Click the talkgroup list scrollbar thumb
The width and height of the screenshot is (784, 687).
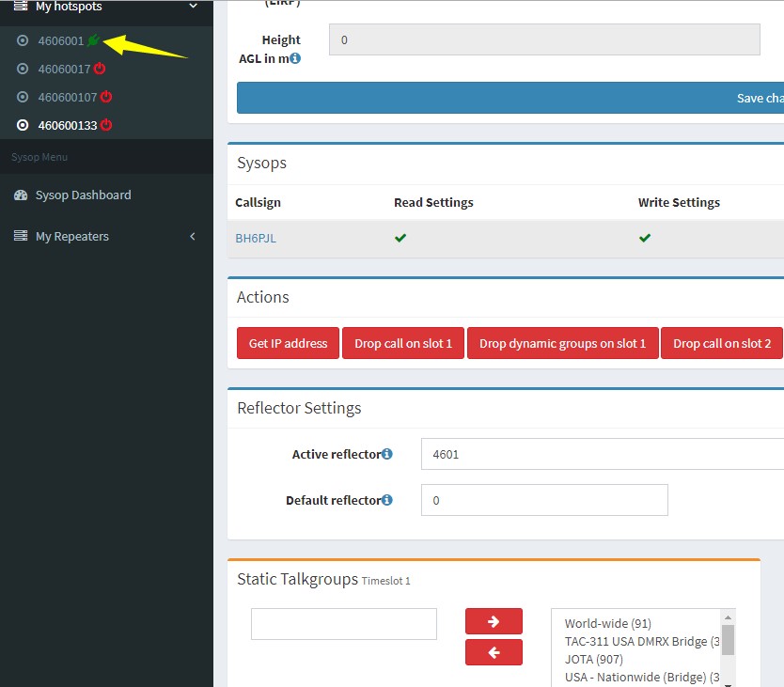pyautogui.click(x=728, y=637)
